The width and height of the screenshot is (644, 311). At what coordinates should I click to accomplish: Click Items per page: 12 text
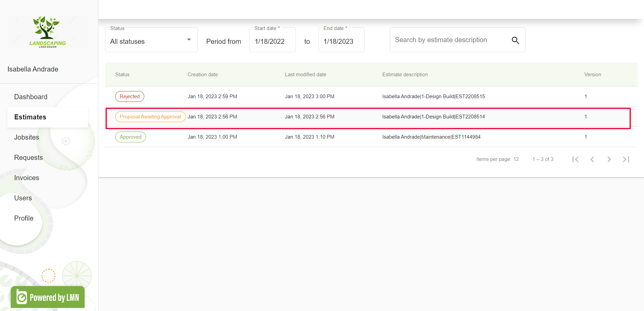click(497, 159)
